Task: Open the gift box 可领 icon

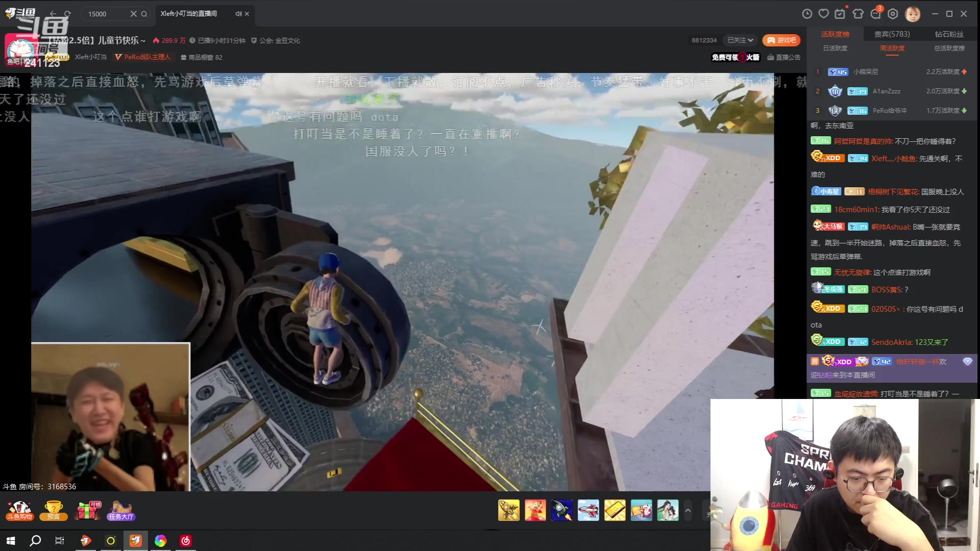Action: 88,510
